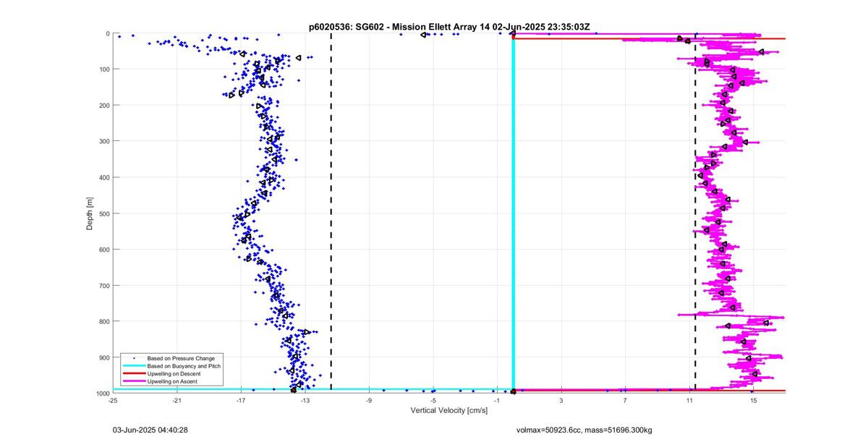Click the x-axis tick label '3'
The image size is (868, 442).
tap(561, 400)
